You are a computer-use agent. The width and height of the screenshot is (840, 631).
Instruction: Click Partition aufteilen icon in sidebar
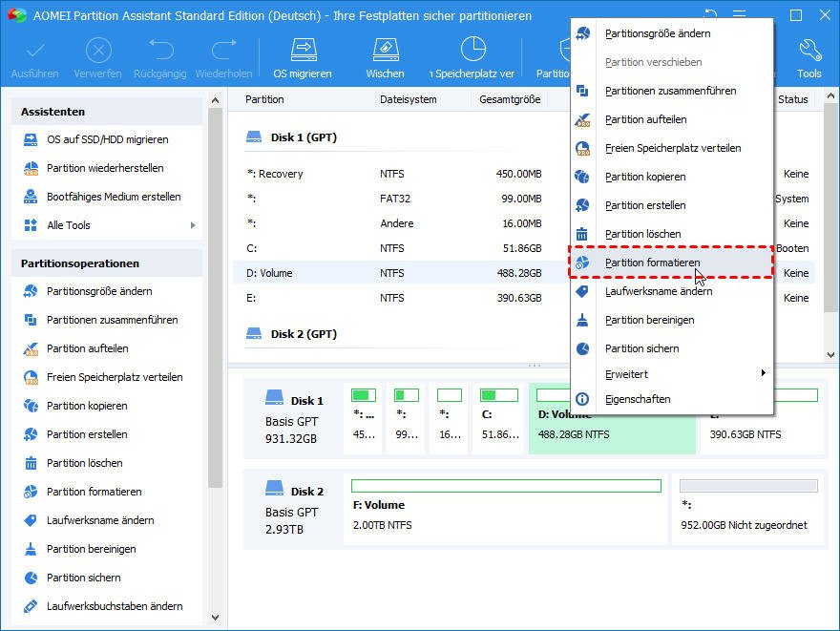31,348
